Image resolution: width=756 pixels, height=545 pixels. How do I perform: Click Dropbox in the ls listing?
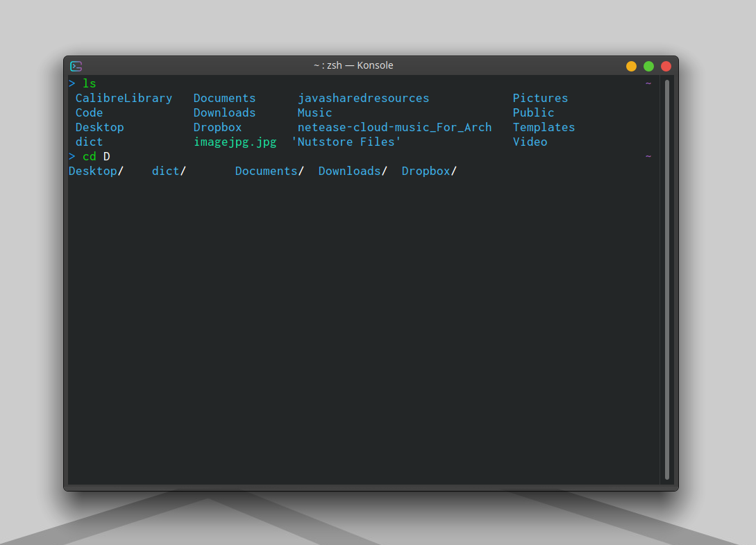(x=217, y=127)
